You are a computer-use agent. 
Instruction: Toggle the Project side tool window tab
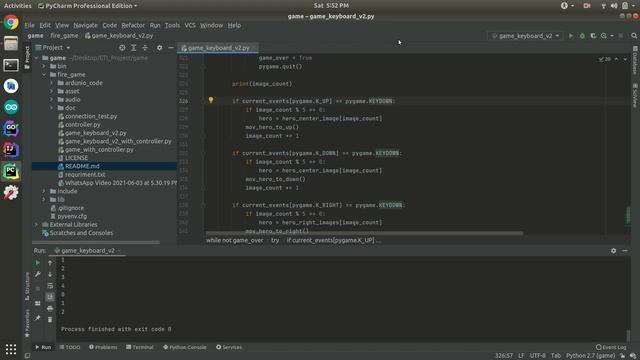(x=27, y=57)
